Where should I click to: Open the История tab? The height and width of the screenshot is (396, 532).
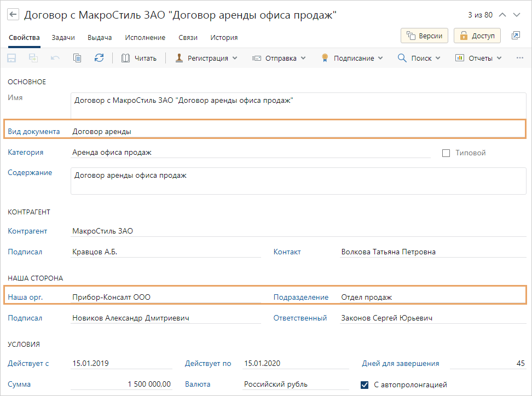pyautogui.click(x=224, y=38)
